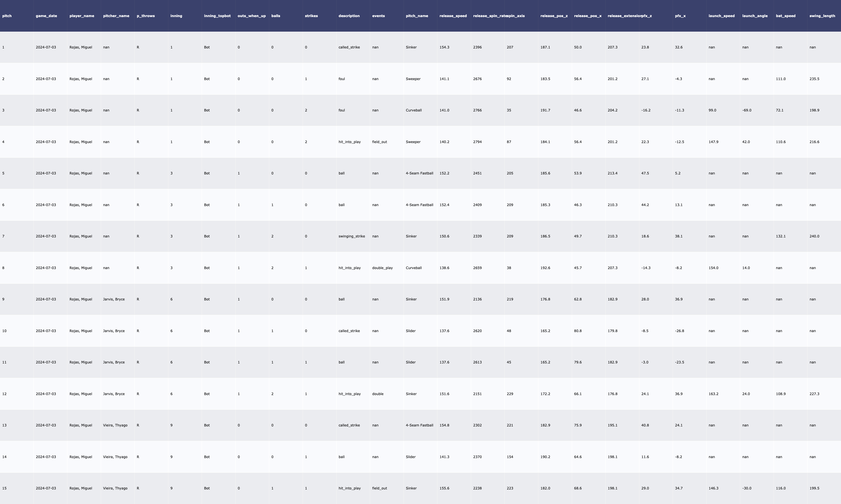This screenshot has width=841, height=504.
Task: Click the swinging_strike description cell
Action: pos(352,236)
